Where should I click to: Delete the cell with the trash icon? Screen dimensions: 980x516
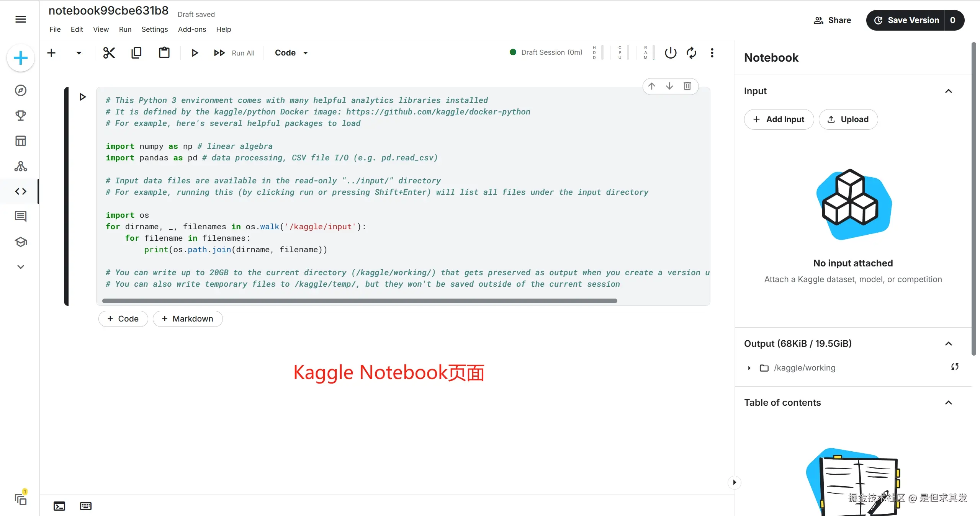click(687, 86)
